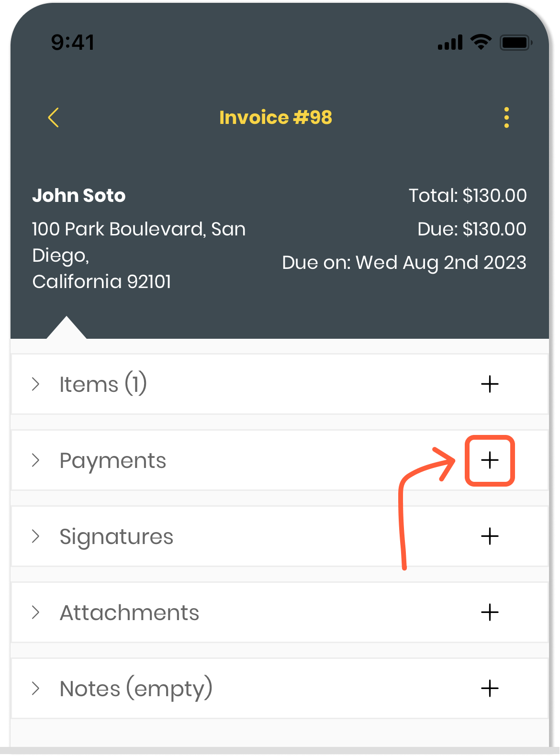Tap the 100 Park Boulevard address

(x=138, y=255)
